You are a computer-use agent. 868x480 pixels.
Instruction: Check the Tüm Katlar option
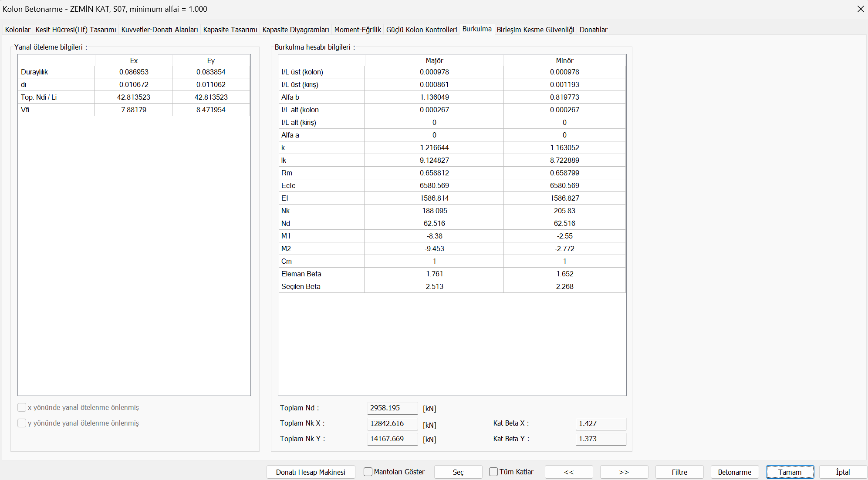coord(493,472)
